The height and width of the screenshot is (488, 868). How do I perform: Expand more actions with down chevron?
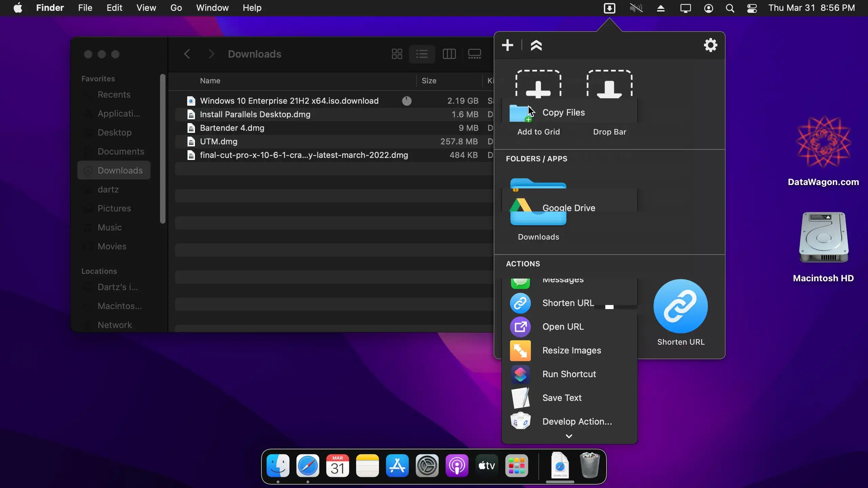[569, 436]
